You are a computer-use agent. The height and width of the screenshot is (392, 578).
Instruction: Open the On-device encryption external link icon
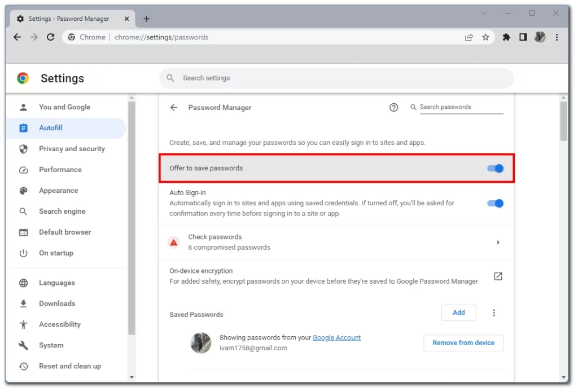tap(498, 277)
